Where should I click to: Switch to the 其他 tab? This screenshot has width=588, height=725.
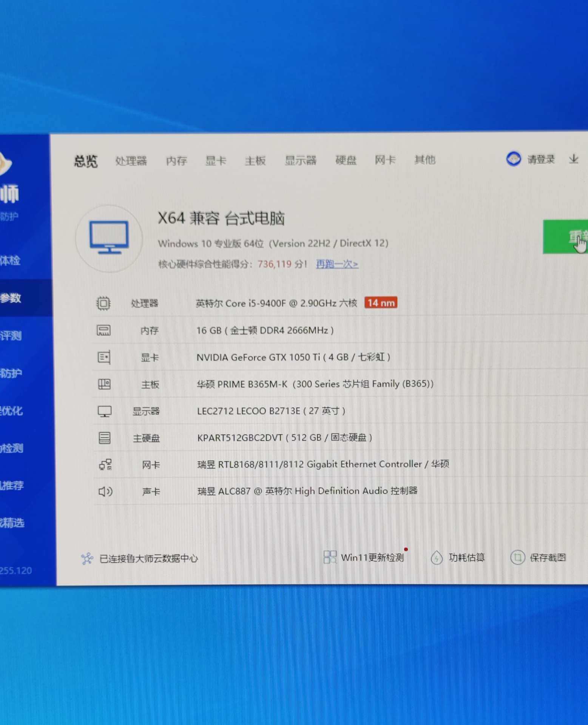425,160
